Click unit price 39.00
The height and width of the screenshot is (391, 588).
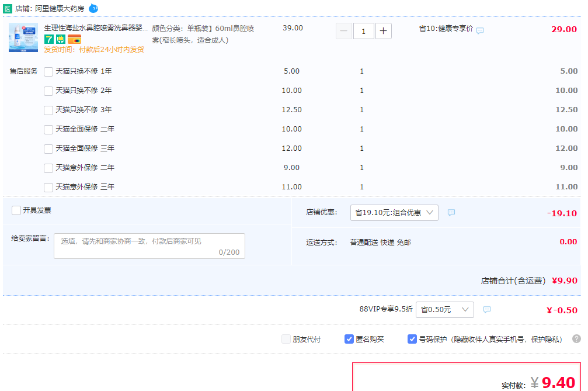coord(293,28)
